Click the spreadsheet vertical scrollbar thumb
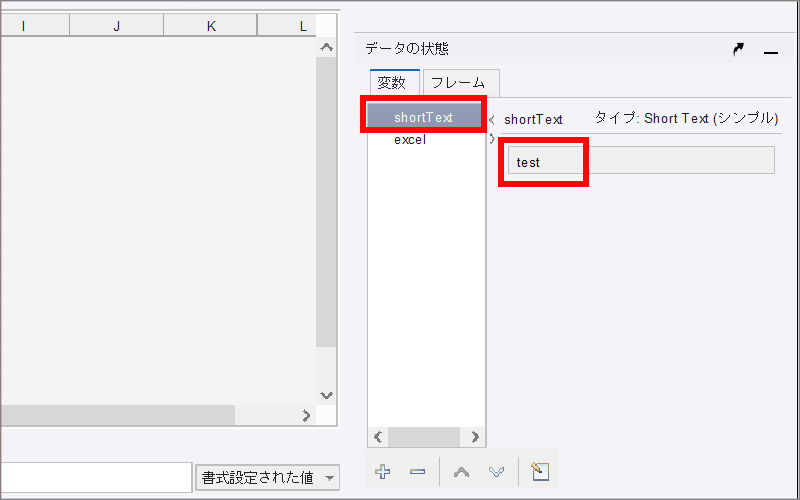Image resolution: width=800 pixels, height=500 pixels. coord(326,202)
